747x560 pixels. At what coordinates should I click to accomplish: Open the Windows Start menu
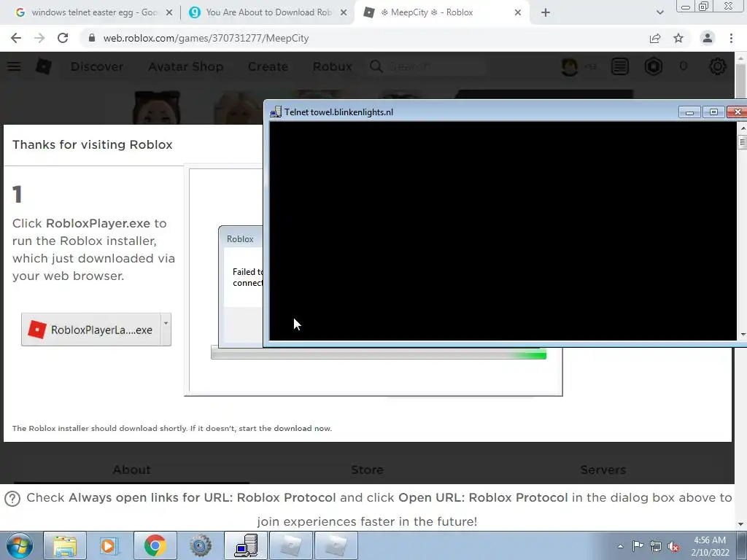[x=19, y=545]
